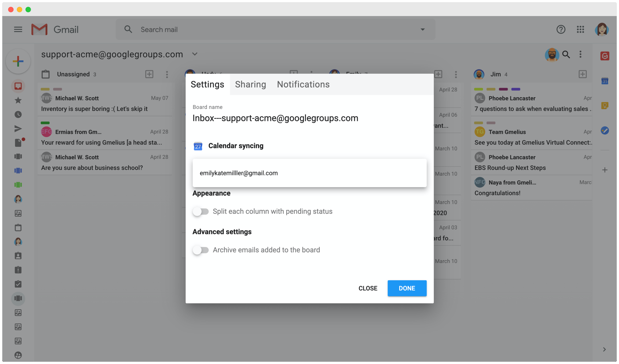Open Starred from the sidebar

(x=18, y=100)
